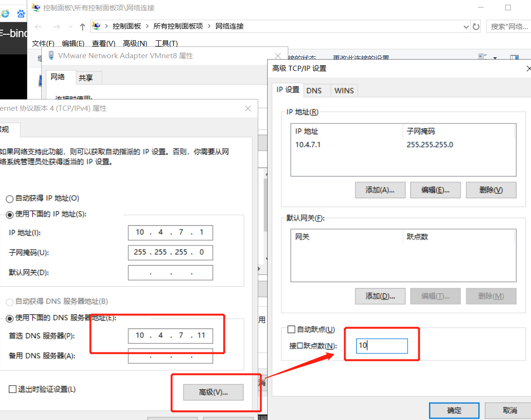Screen dimensions: 531x420
Task: Select the 自动获得 IP 地址 radio button
Action: (x=9, y=199)
